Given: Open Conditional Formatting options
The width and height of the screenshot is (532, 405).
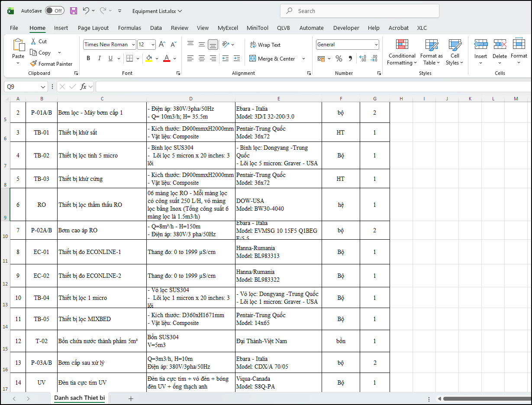Looking at the screenshot, I should click(402, 52).
